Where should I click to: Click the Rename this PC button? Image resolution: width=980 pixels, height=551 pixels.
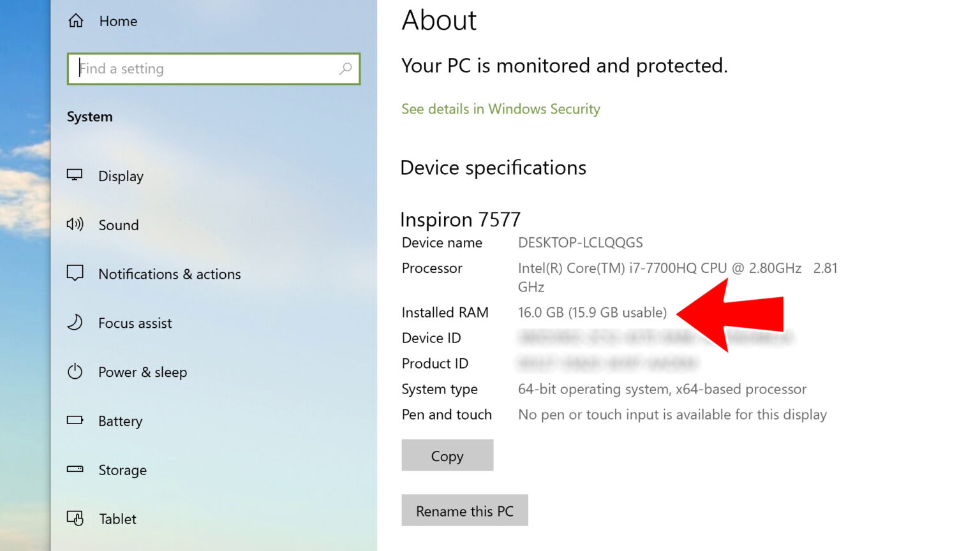click(464, 510)
